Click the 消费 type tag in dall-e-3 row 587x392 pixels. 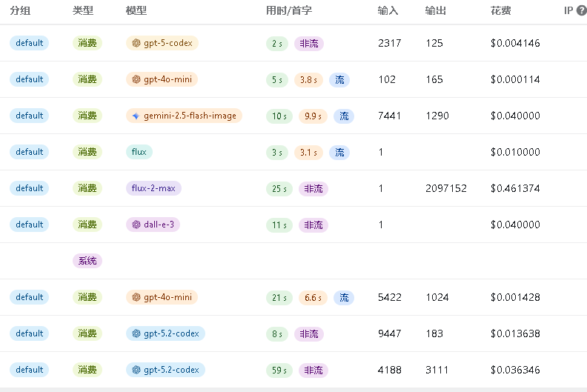[x=87, y=225]
